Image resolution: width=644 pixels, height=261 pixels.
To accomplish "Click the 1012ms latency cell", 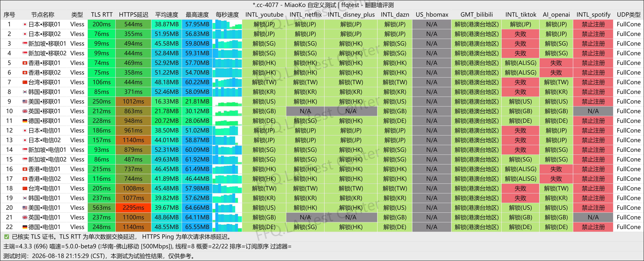I will pos(133,101).
